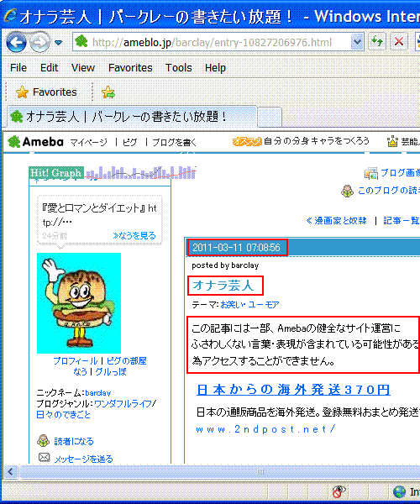Open the プロフィール link under avatar
Image resolution: width=420 pixels, height=504 pixels.
click(76, 361)
